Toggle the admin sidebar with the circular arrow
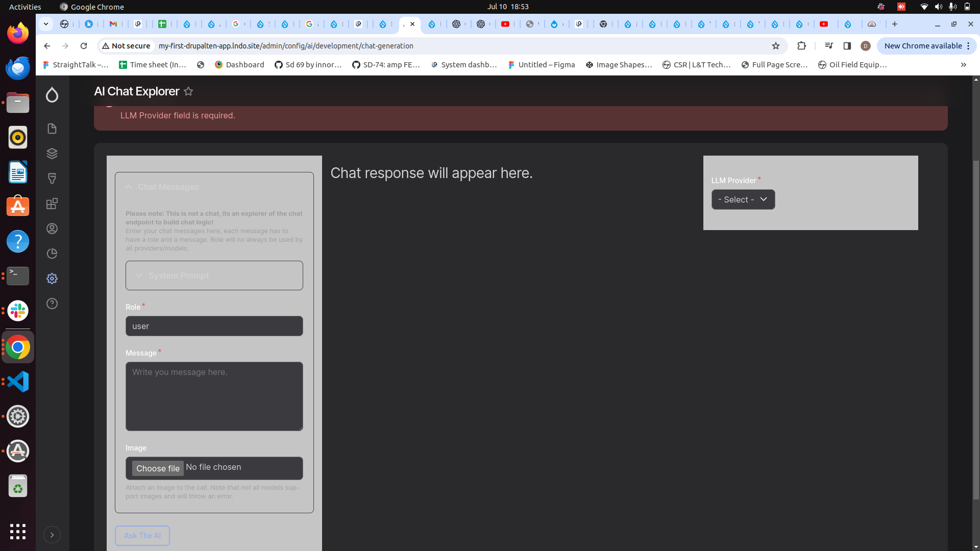Screen dimensions: 980x551 click(x=53, y=534)
